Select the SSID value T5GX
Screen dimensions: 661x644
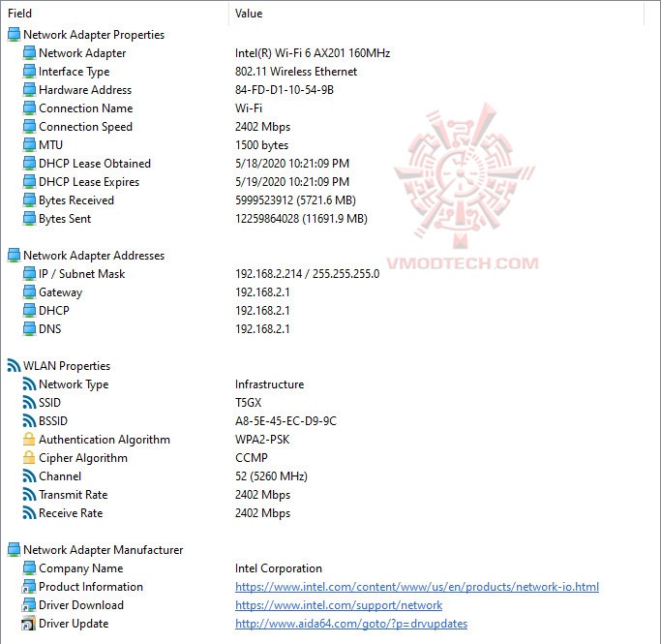point(249,402)
